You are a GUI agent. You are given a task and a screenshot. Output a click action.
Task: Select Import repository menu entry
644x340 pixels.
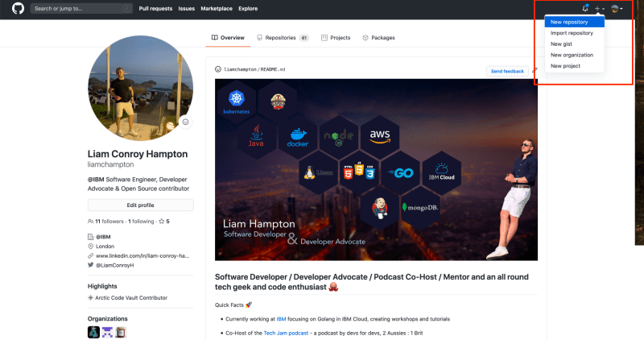574,33
